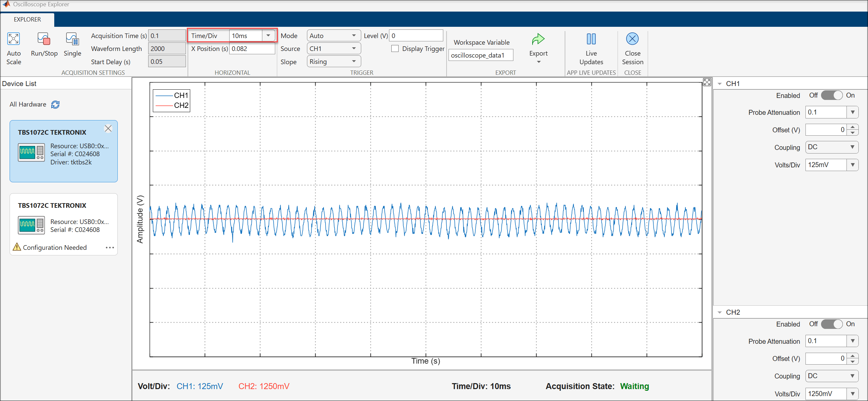This screenshot has width=868, height=401.
Task: Pause Live Updates icon
Action: click(x=591, y=39)
